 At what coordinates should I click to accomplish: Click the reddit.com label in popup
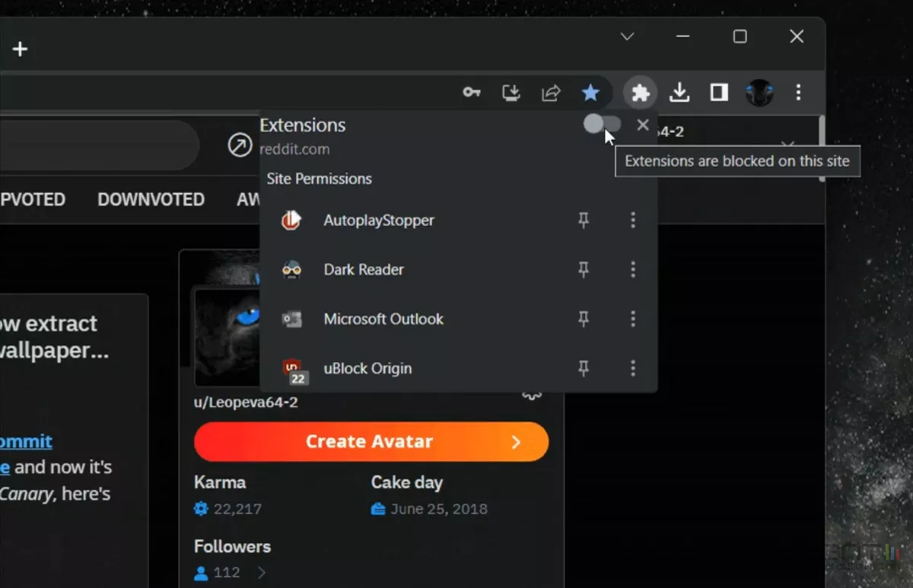294,149
